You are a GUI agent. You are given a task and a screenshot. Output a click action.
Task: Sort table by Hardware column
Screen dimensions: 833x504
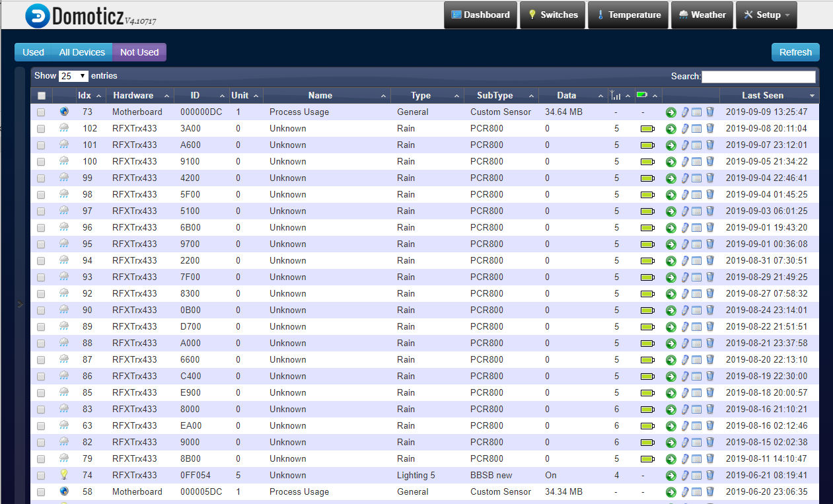tap(139, 96)
